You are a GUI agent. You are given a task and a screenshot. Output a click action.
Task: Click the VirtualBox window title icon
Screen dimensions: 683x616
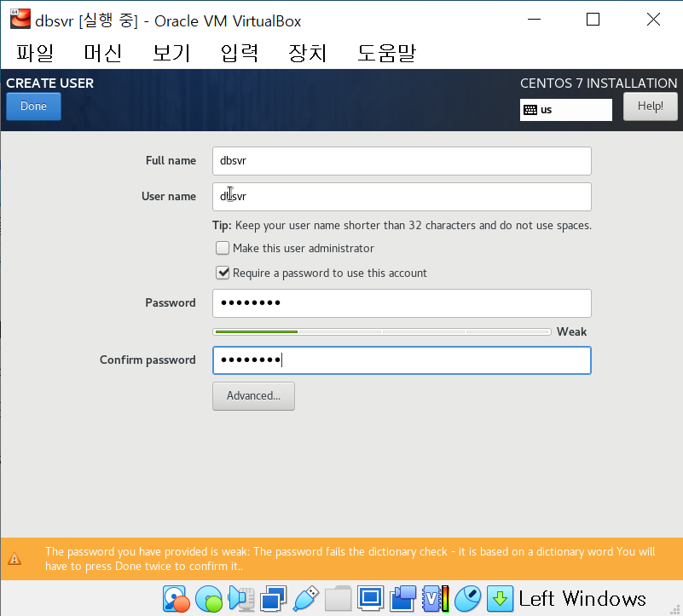(x=20, y=20)
